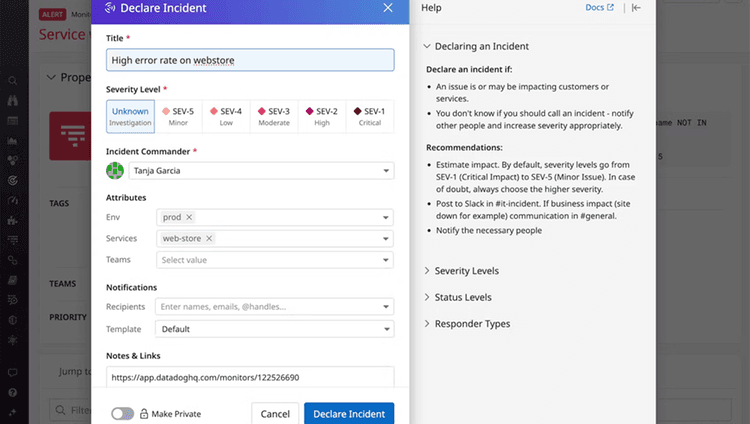
Task: Click the help question mark icon in sidebar
Action: 13,392
